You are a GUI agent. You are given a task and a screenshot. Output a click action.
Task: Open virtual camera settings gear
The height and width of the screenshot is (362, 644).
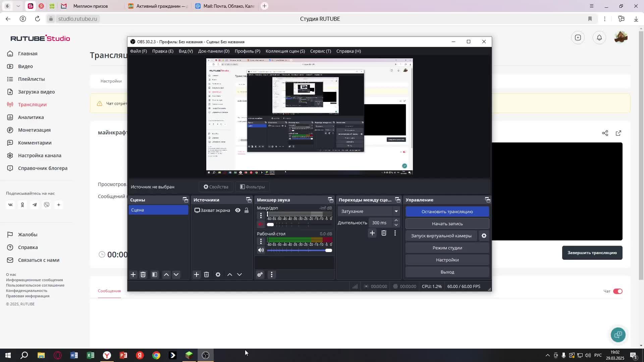point(484,236)
